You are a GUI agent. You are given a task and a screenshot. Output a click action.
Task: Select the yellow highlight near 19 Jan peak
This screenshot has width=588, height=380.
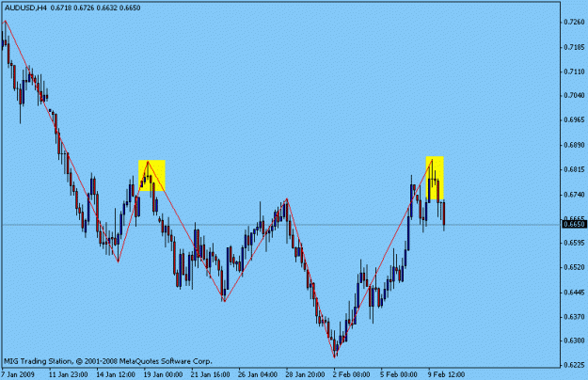(x=151, y=175)
